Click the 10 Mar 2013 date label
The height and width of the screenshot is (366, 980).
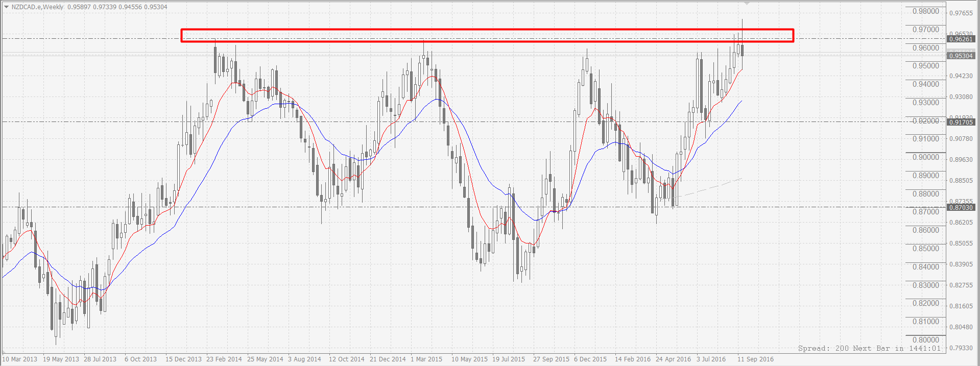pos(20,359)
